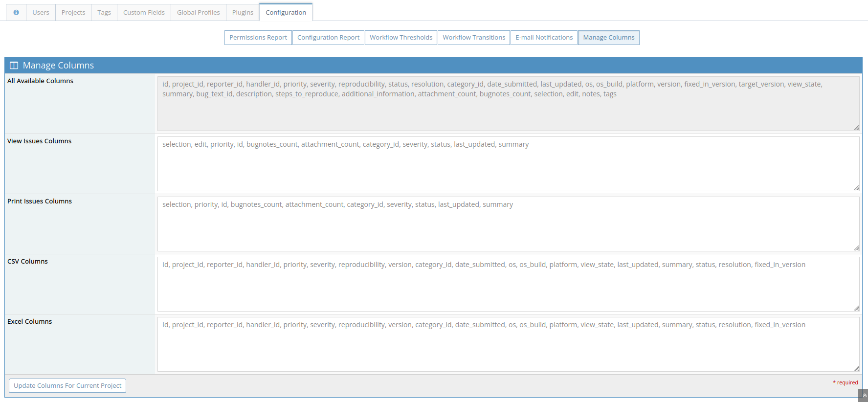Open the Configuration Report page
Screen dimensions: 868x402
[328, 38]
